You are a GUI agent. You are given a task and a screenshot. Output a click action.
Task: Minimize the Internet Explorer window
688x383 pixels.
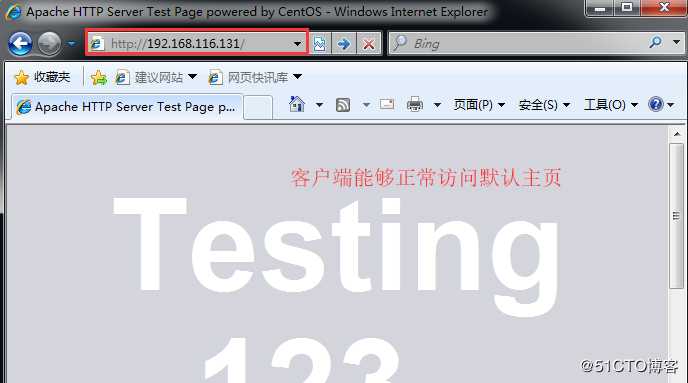(600, 8)
